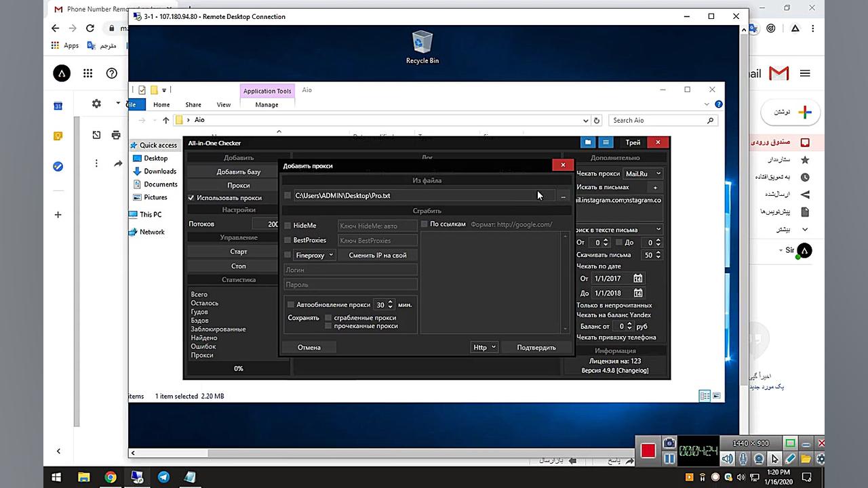868x488 pixels.
Task: Check the HideMe checkbox
Action: [x=288, y=225]
